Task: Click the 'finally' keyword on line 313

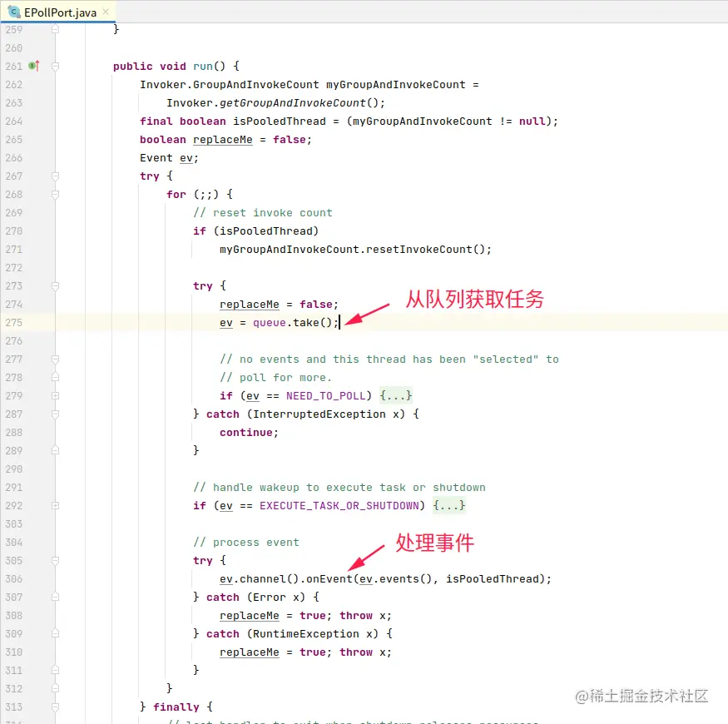Action: pos(176,707)
